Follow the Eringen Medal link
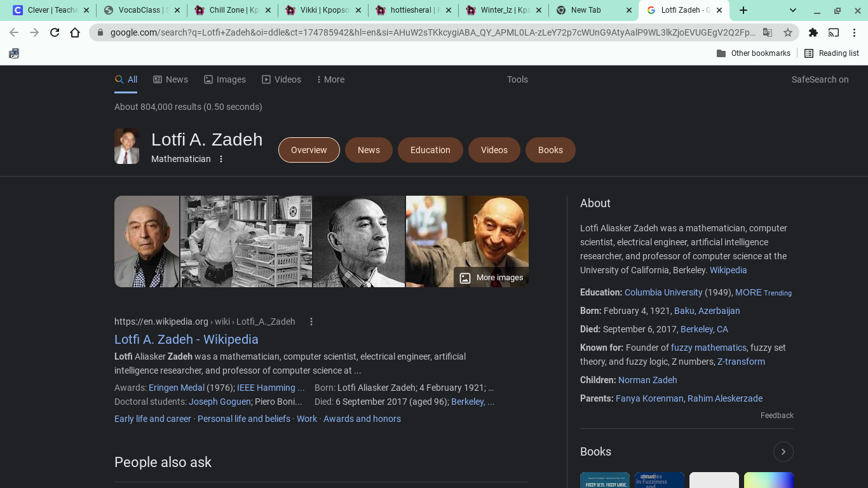868x488 pixels. tap(177, 388)
